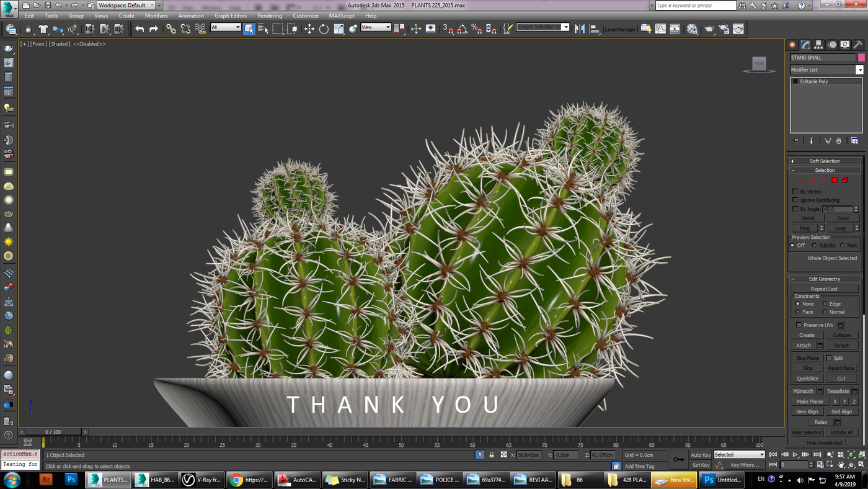Collapse the Edit Geometry rollout
The height and width of the screenshot is (489, 868).
point(825,279)
